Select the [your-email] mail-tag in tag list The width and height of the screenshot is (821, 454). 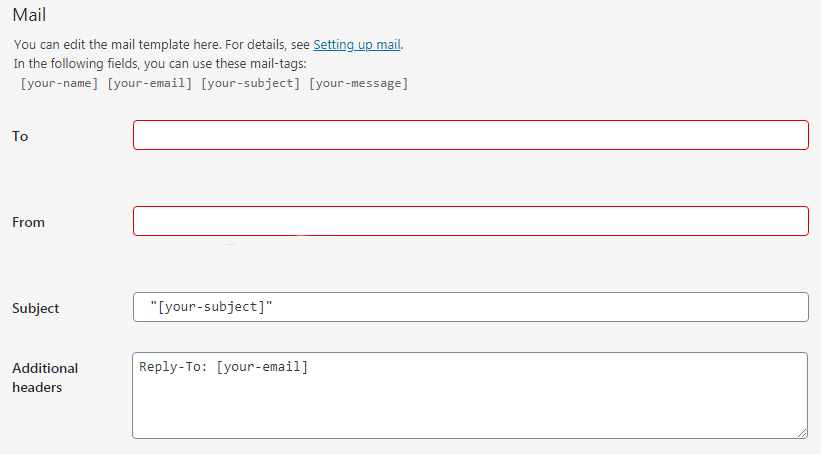(x=150, y=83)
